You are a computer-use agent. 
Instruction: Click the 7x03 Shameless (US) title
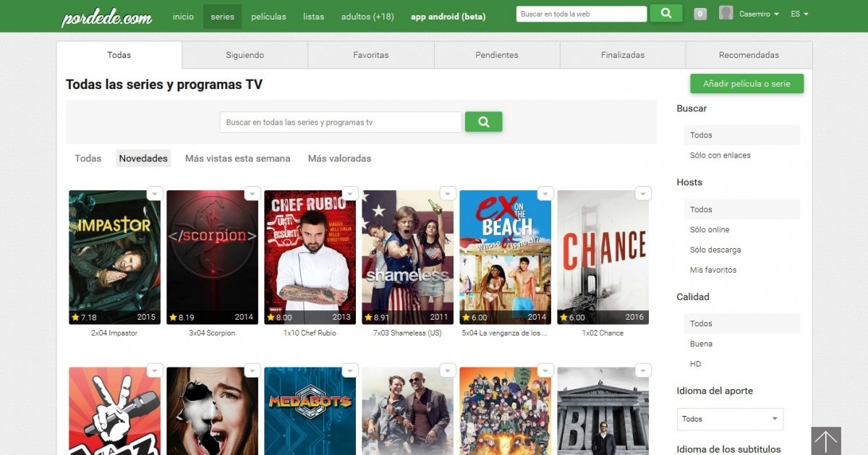pos(407,333)
